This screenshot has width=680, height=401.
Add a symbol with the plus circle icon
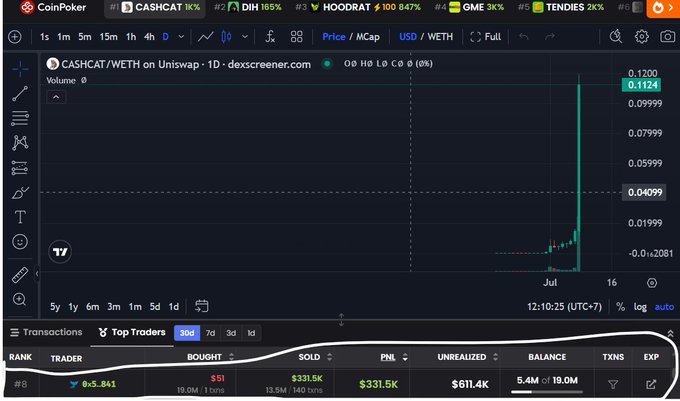click(15, 37)
